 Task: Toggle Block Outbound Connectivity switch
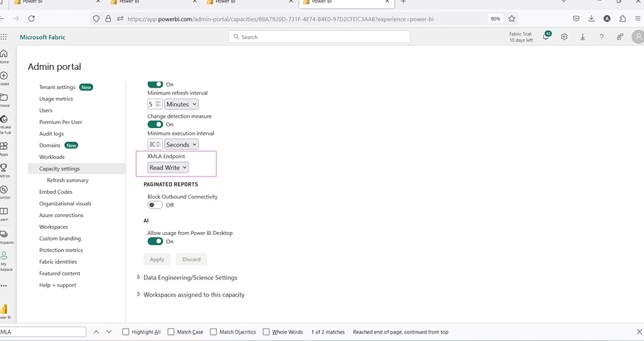coord(155,205)
